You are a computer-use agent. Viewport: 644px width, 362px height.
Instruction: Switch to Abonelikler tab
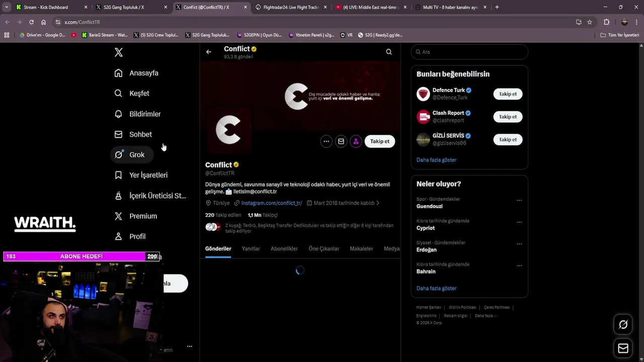click(x=284, y=249)
